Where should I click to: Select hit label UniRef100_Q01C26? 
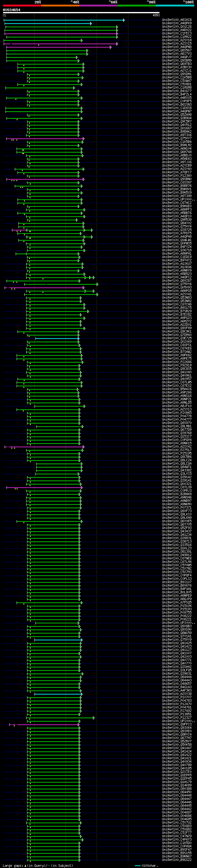(x=177, y=26)
